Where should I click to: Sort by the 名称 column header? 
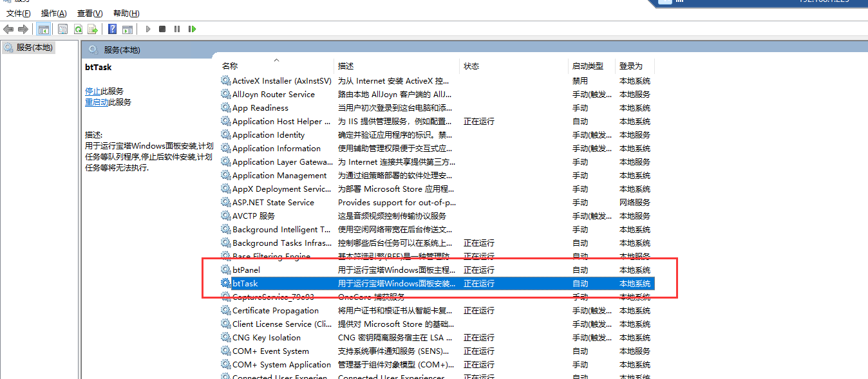(x=230, y=66)
